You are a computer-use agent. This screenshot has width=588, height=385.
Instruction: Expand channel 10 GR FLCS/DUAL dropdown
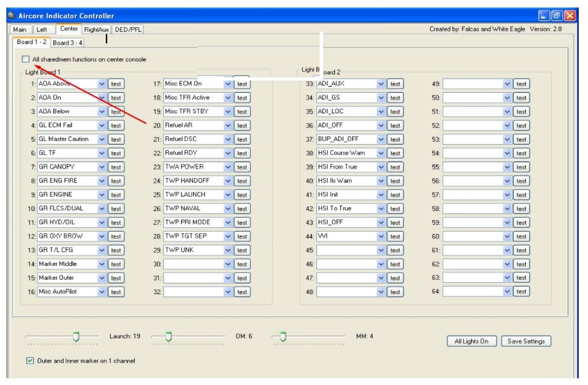[102, 209]
